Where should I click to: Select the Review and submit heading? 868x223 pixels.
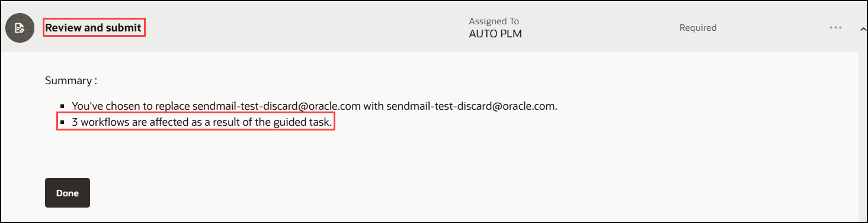click(94, 28)
